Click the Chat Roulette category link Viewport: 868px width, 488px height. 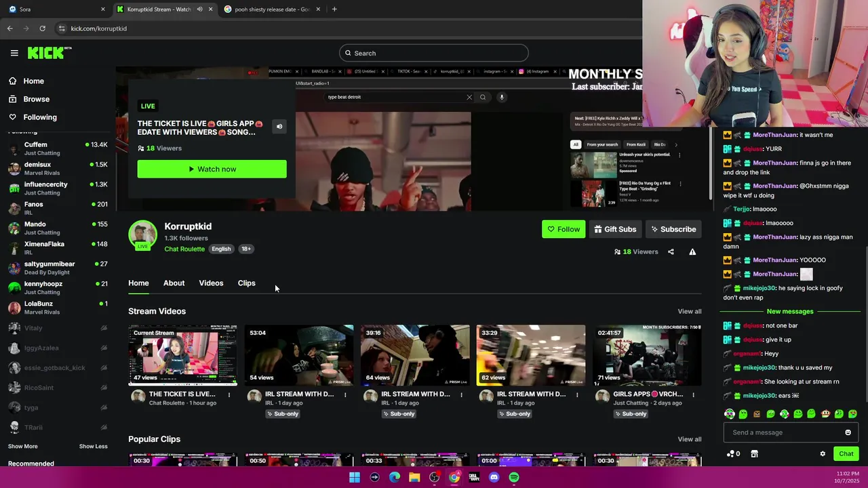point(184,249)
